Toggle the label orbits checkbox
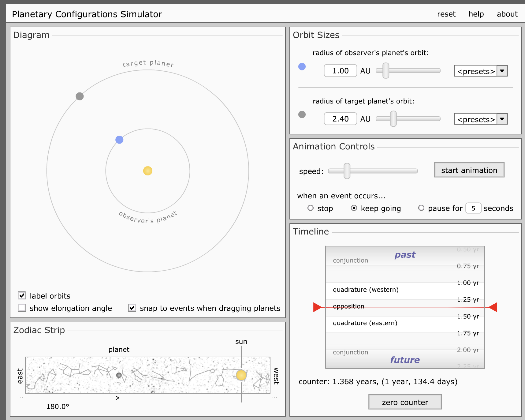525x420 pixels. tap(22, 295)
